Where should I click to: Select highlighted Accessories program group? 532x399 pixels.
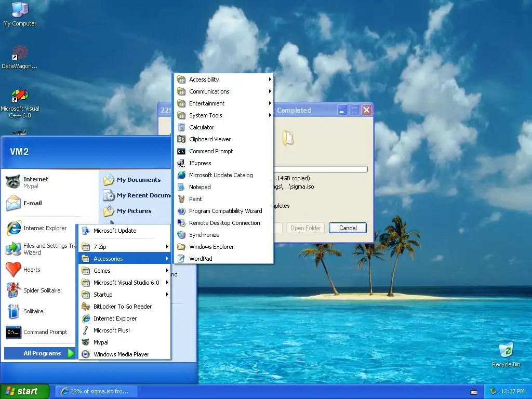click(124, 259)
